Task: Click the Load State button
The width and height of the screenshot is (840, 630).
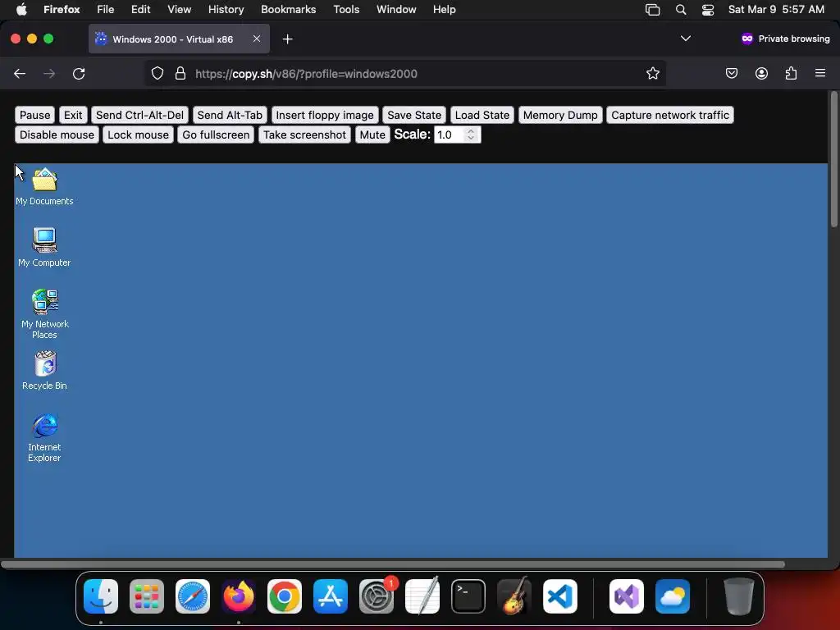Action: [x=482, y=115]
